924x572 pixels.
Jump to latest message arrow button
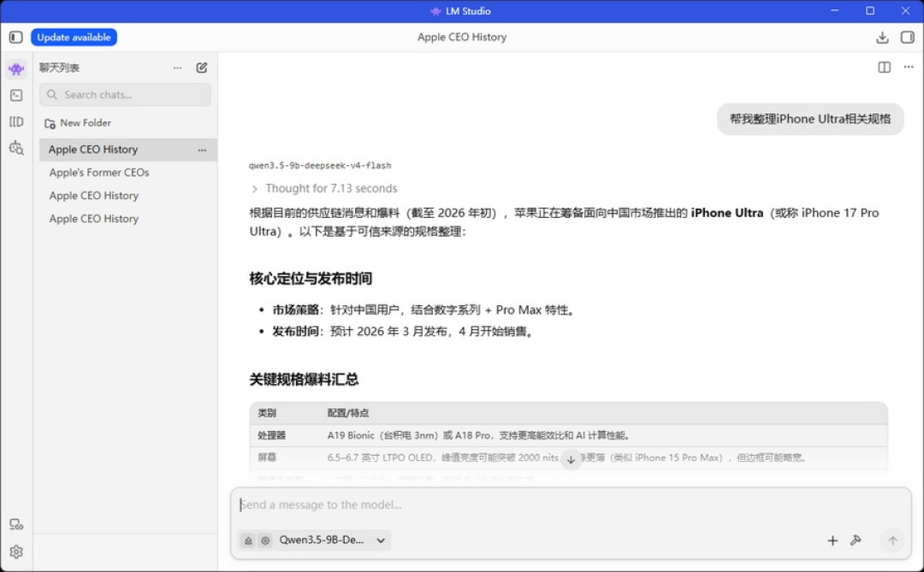(x=571, y=459)
